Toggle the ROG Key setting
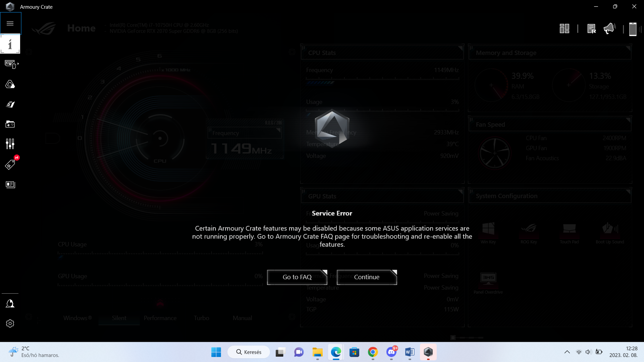The image size is (644, 362). tap(529, 233)
